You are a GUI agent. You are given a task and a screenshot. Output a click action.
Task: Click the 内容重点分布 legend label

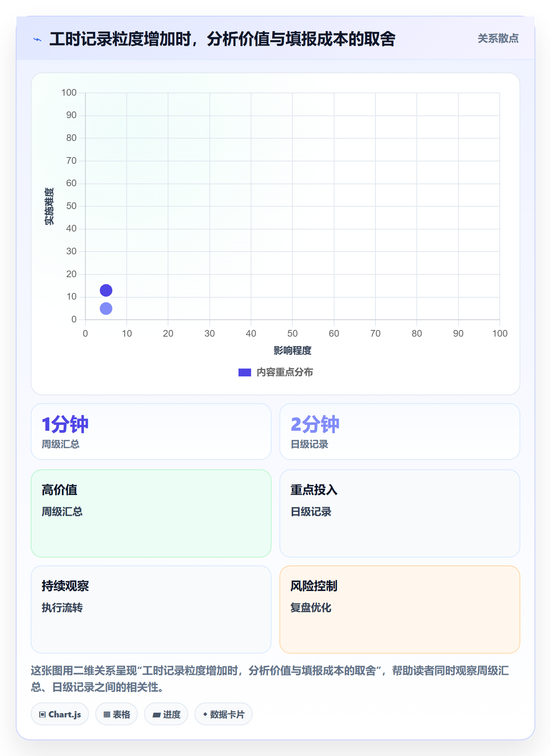click(285, 372)
